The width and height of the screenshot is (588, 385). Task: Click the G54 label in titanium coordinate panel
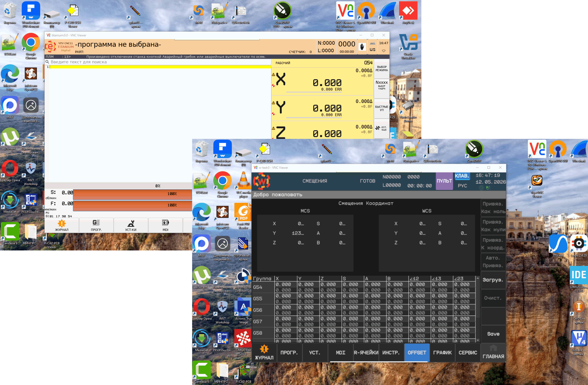tap(368, 63)
